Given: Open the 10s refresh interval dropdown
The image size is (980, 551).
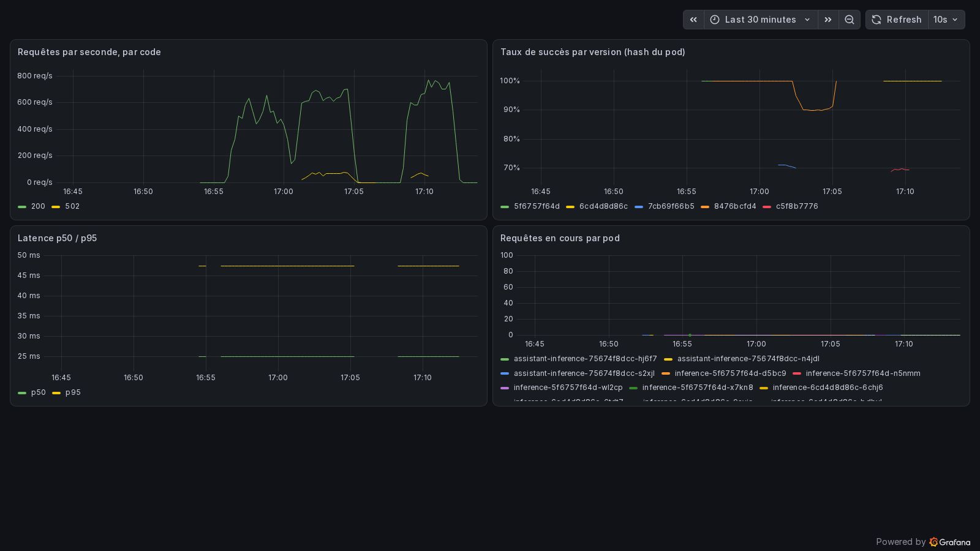Looking at the screenshot, I should pyautogui.click(x=946, y=20).
